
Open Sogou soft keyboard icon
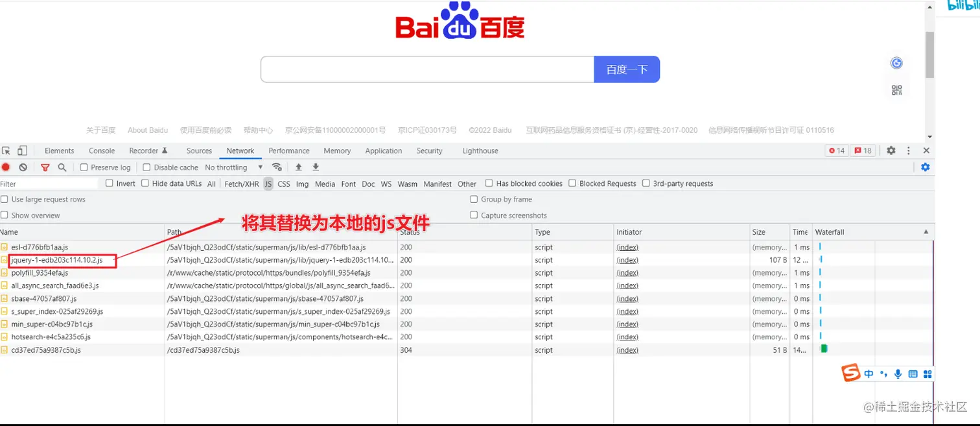point(913,374)
